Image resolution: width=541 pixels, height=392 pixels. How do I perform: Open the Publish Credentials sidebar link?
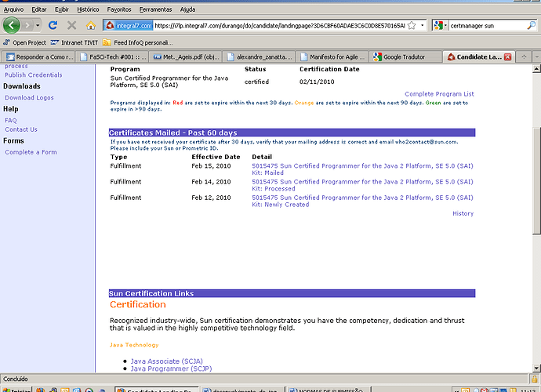[x=34, y=75]
